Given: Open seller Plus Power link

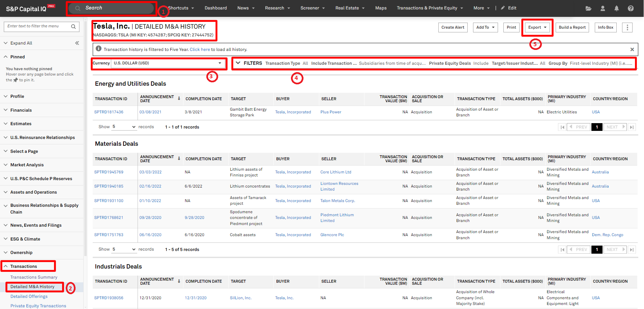Looking at the screenshot, I should click(x=331, y=112).
